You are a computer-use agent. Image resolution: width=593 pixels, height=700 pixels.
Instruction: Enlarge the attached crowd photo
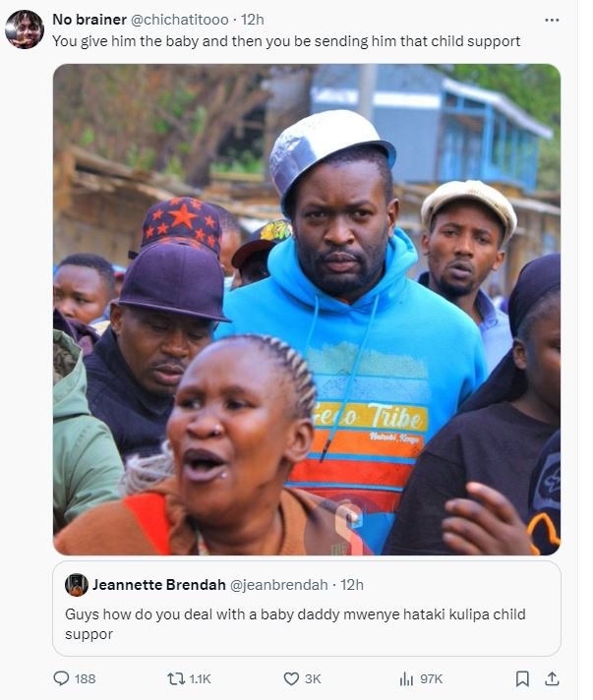pyautogui.click(x=307, y=310)
